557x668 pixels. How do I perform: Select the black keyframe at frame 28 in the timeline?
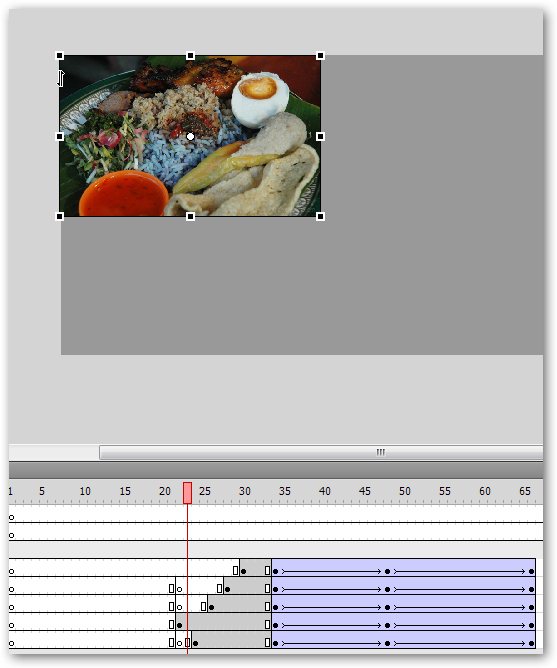click(x=228, y=590)
